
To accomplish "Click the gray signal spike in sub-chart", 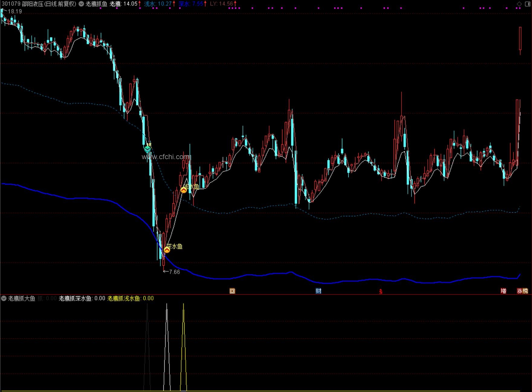I will coord(147,347).
